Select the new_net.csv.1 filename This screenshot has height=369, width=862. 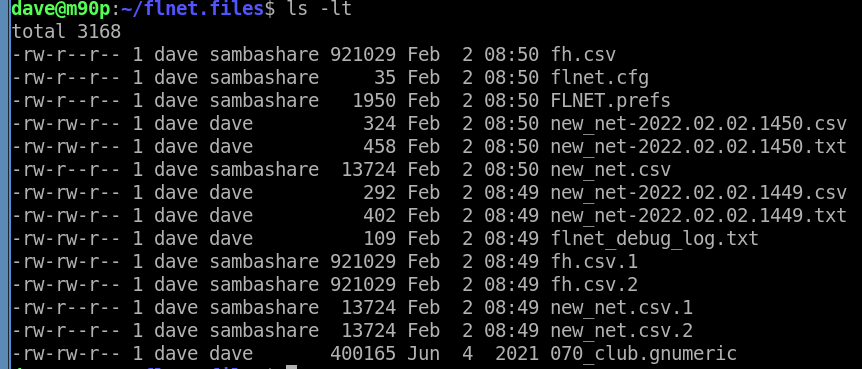(x=621, y=307)
